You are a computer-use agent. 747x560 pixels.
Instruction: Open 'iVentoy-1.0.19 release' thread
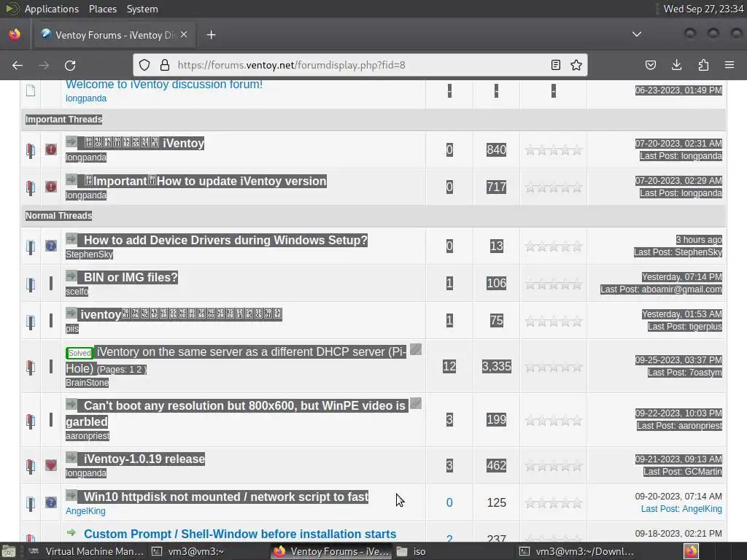pyautogui.click(x=144, y=459)
